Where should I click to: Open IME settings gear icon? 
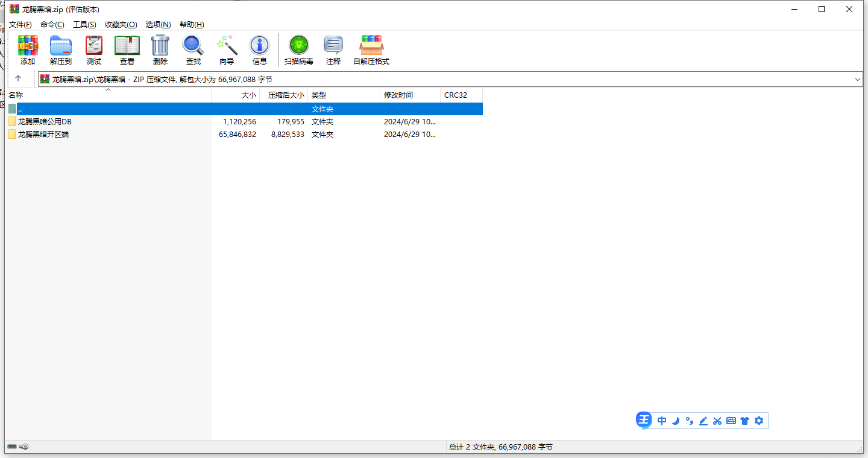[759, 421]
